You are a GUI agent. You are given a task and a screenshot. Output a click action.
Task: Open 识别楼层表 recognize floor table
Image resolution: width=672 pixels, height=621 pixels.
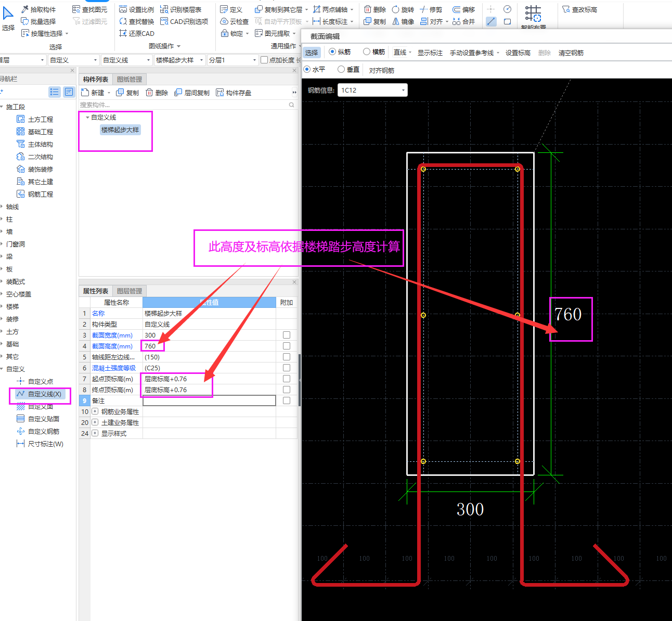pyautogui.click(x=180, y=9)
